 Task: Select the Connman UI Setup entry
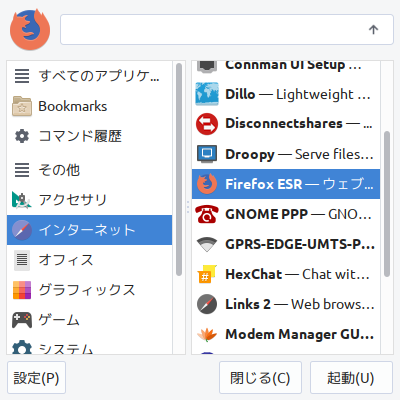pos(286,67)
